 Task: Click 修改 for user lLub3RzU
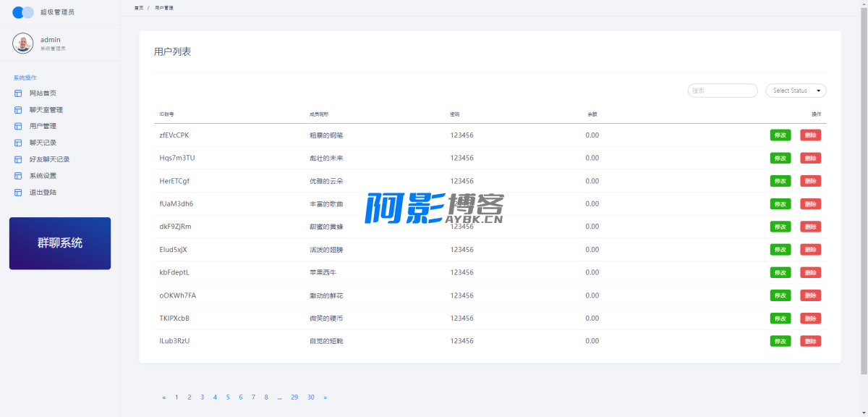pyautogui.click(x=780, y=341)
